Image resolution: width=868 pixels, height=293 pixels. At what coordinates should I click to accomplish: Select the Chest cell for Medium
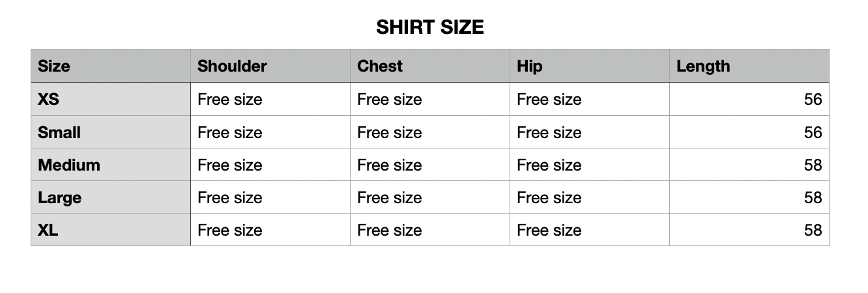pos(390,165)
